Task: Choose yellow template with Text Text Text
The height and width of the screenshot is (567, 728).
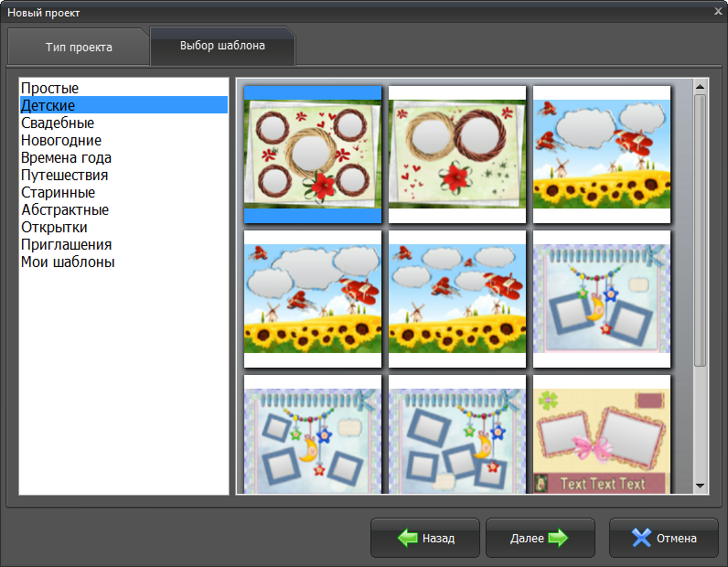Action: (602, 434)
